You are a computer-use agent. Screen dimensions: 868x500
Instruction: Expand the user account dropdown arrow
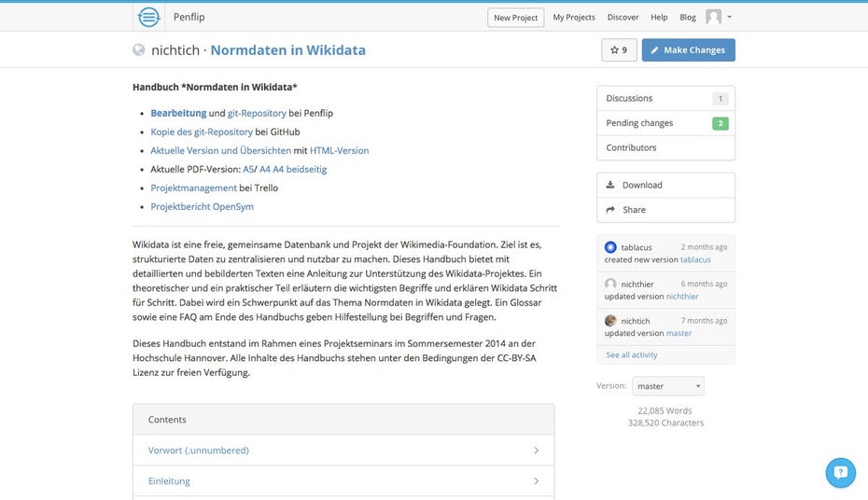pyautogui.click(x=729, y=17)
